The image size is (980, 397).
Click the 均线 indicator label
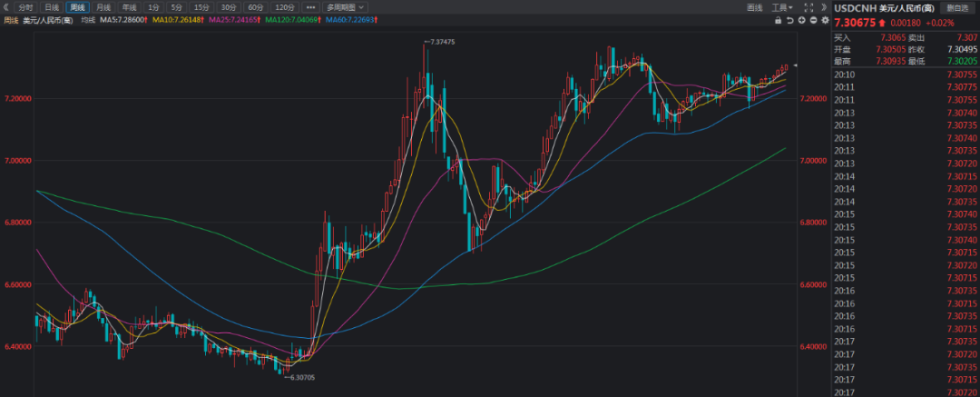(x=88, y=20)
